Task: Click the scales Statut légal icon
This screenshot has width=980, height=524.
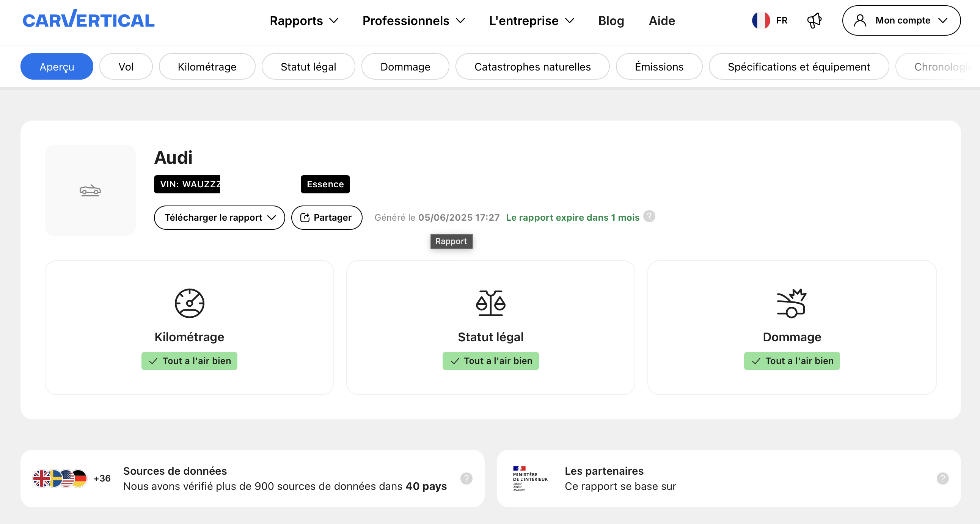Action: point(491,303)
